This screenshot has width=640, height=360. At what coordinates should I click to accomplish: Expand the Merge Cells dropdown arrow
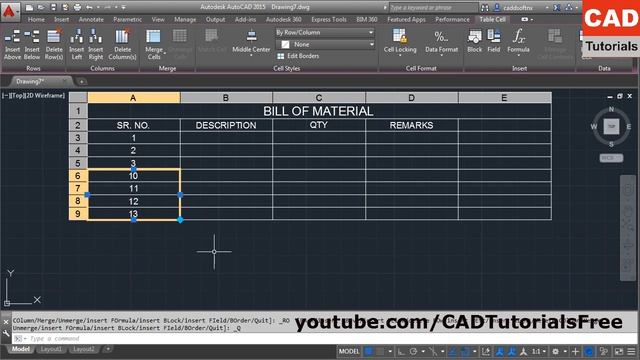point(165,53)
